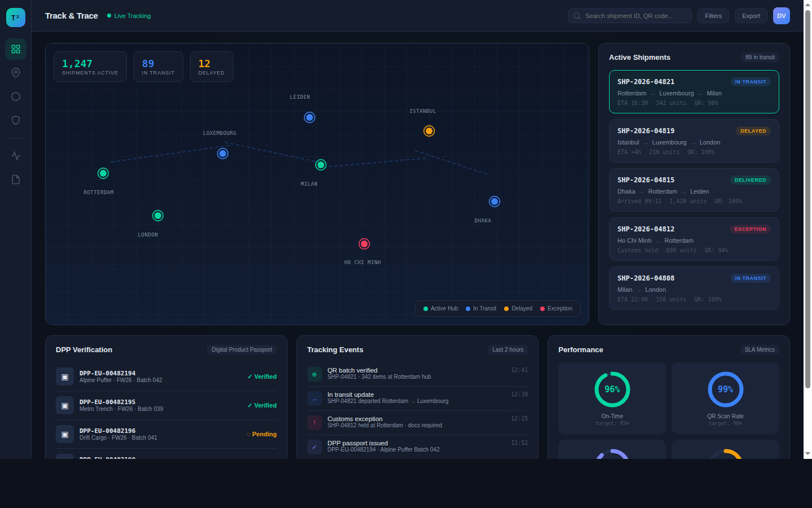Open the document reports icon in sidebar
The image size is (812, 508).
16,179
